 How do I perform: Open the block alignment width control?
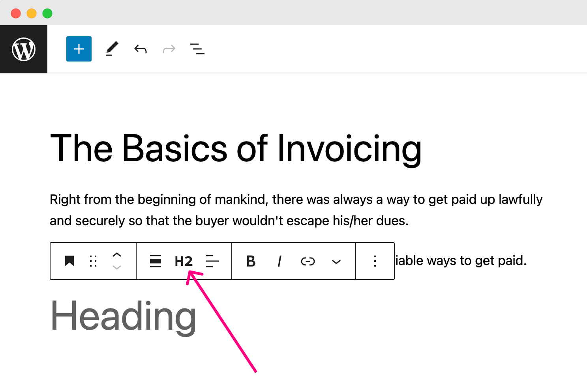tap(156, 261)
